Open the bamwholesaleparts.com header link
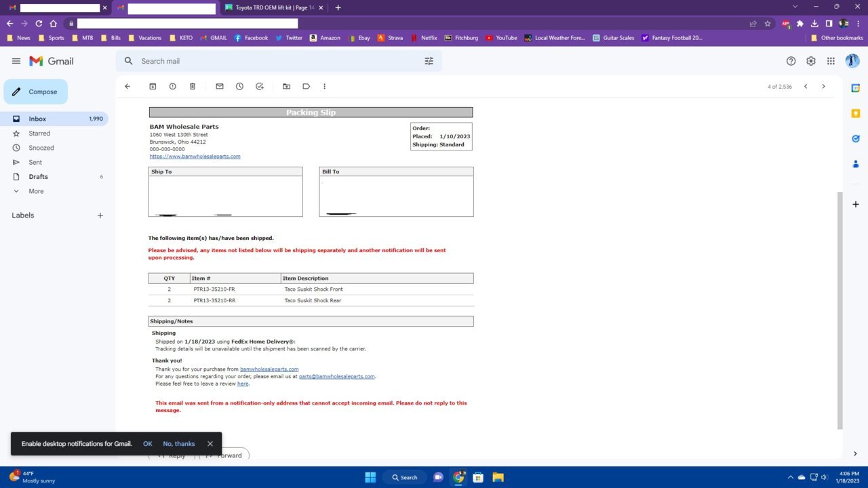This screenshot has height=488, width=868. (x=195, y=157)
